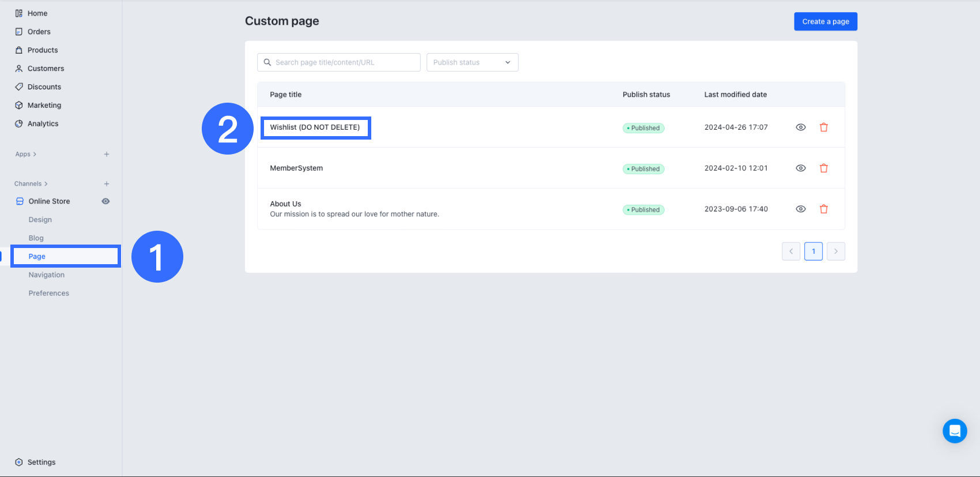
Task: Go to Navigation in Online Store menu
Action: 47,275
